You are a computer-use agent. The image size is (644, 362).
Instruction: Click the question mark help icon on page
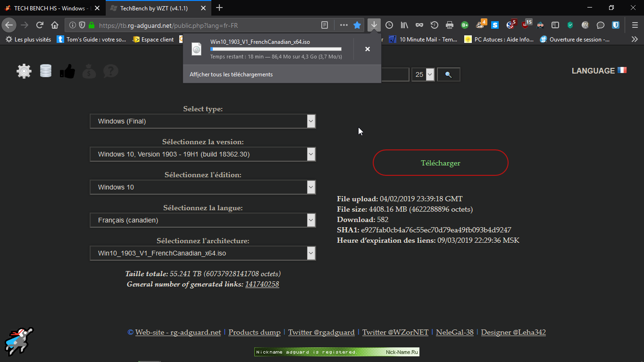[x=111, y=71]
